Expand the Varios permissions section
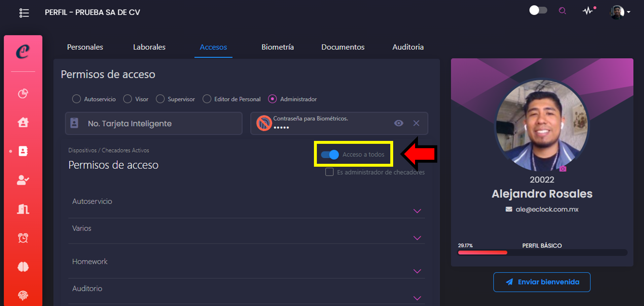Viewport: 644px width, 306px height. click(417, 238)
